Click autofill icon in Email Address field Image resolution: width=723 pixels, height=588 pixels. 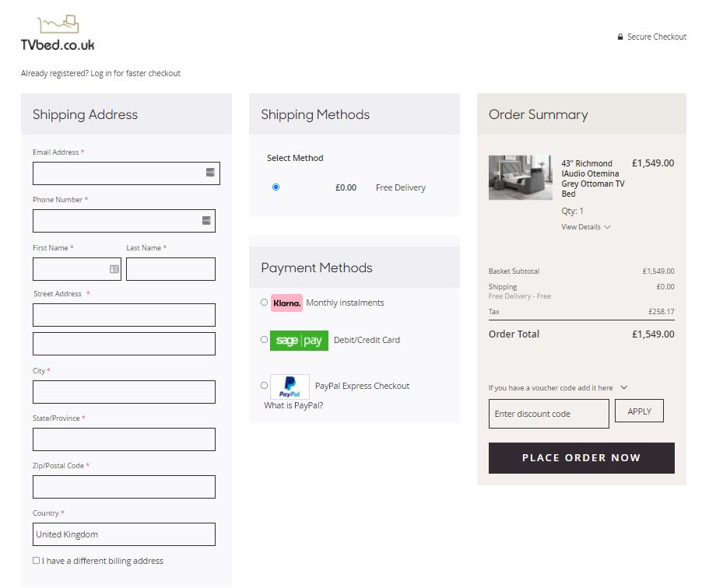click(210, 173)
